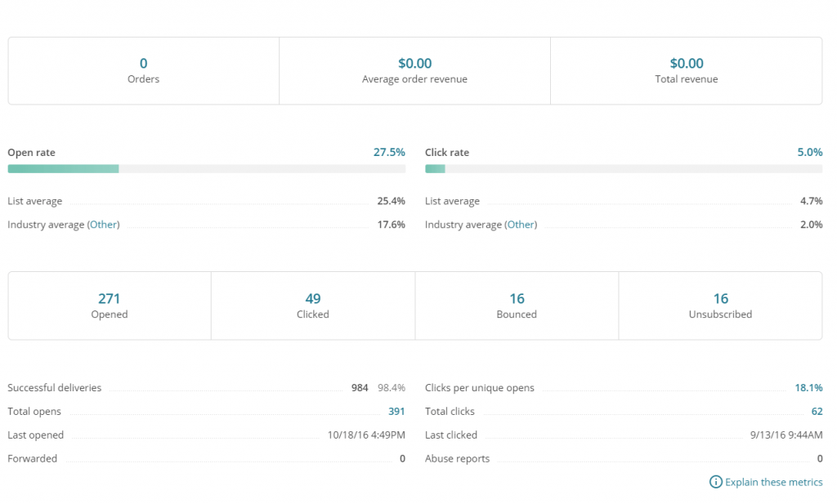Click the Other link under Click rate

tap(521, 225)
